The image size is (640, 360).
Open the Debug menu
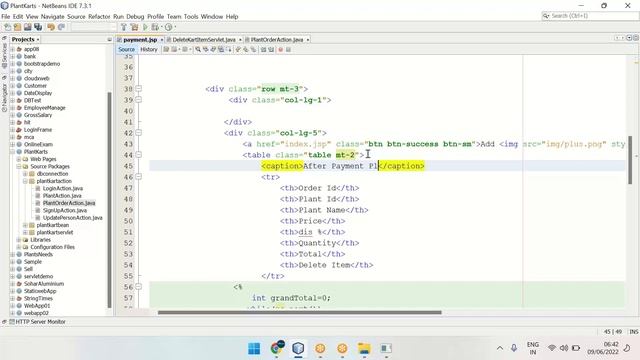click(135, 16)
